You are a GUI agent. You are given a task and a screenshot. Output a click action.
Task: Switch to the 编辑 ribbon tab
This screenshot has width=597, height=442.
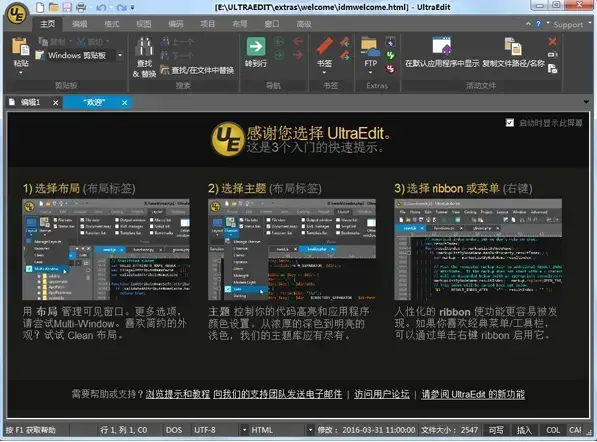(x=80, y=24)
